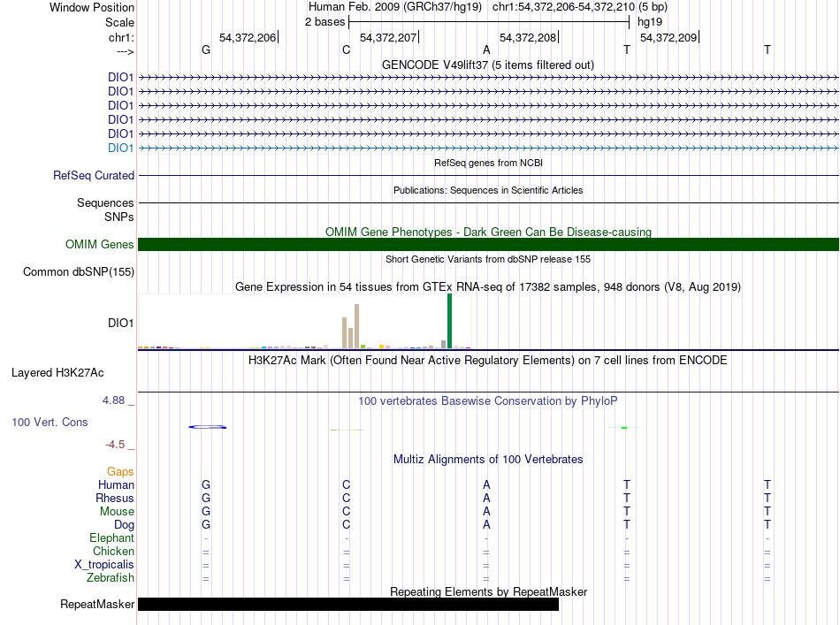
Task: Open OMIM Gene Phenotypes track title
Action: coord(488,232)
